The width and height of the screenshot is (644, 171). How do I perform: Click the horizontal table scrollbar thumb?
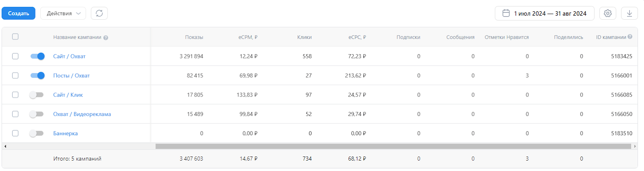click(393, 146)
